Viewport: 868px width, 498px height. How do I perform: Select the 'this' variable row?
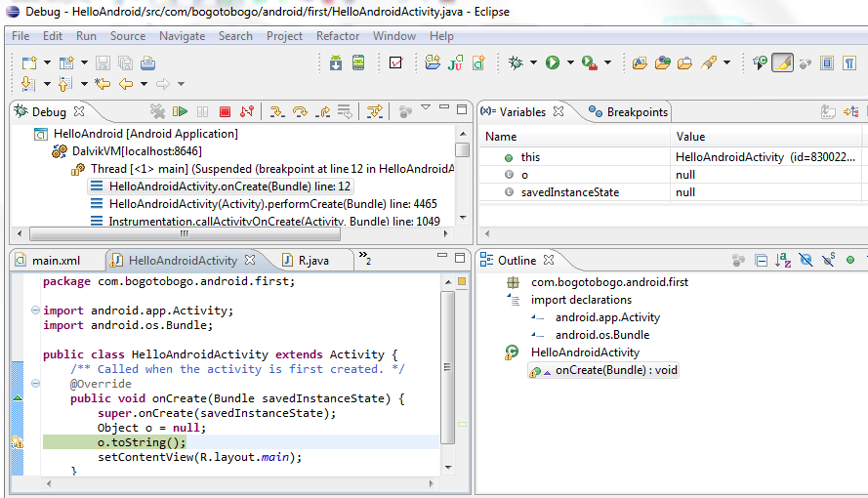[x=670, y=157]
